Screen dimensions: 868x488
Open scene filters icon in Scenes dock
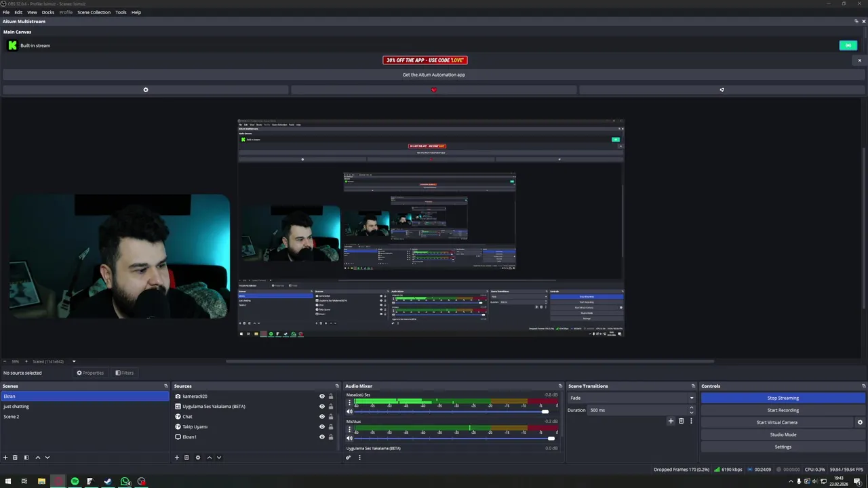[26, 457]
